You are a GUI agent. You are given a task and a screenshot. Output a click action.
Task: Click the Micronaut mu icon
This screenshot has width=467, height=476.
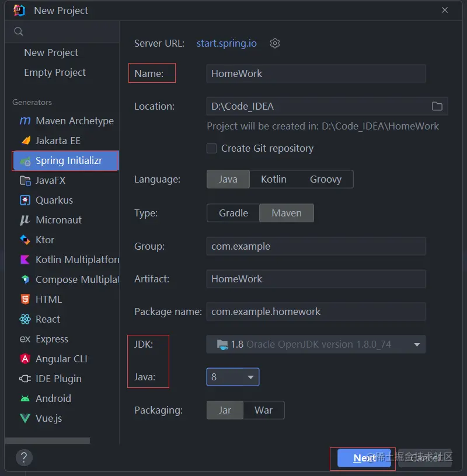25,220
